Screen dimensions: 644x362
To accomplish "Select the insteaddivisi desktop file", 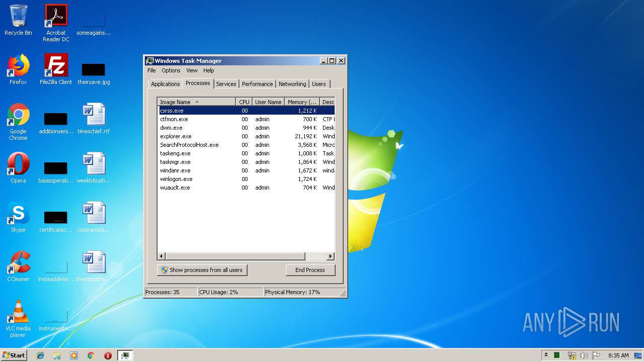I will [x=56, y=271].
